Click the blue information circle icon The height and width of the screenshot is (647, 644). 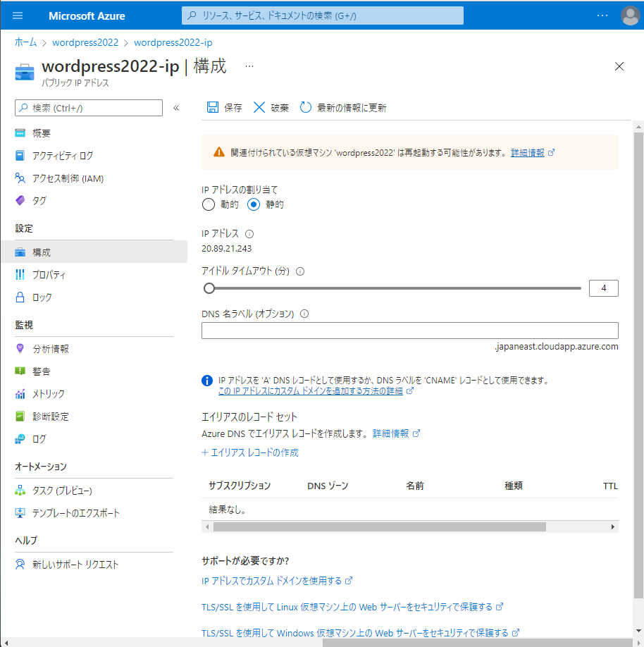[x=207, y=381]
